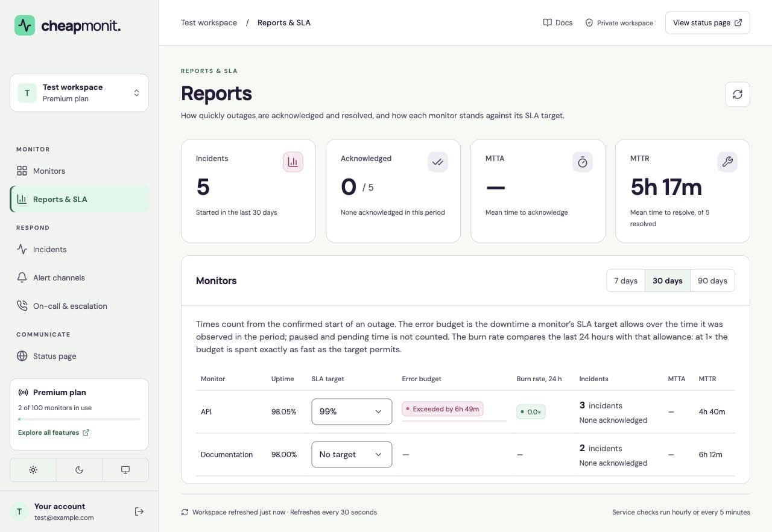Click the Documentation uptime value 98.00%
The image size is (772, 532).
tap(284, 455)
